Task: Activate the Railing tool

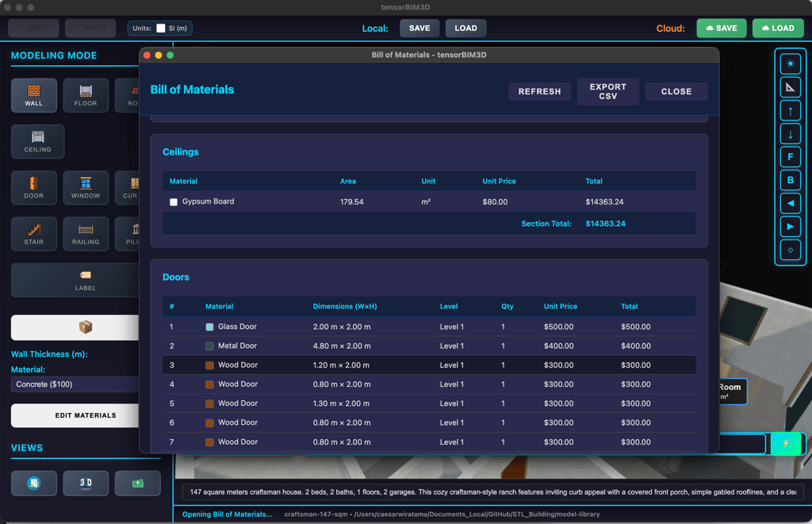Action: (86, 234)
